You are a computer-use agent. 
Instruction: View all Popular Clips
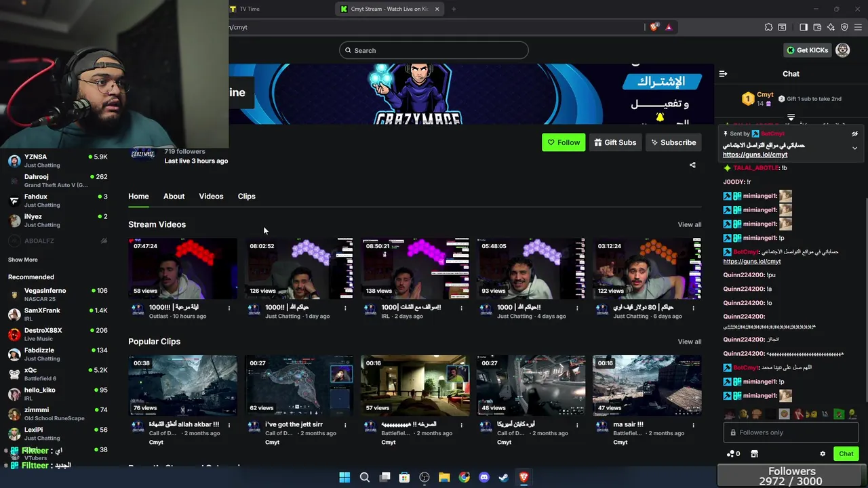[689, 342]
